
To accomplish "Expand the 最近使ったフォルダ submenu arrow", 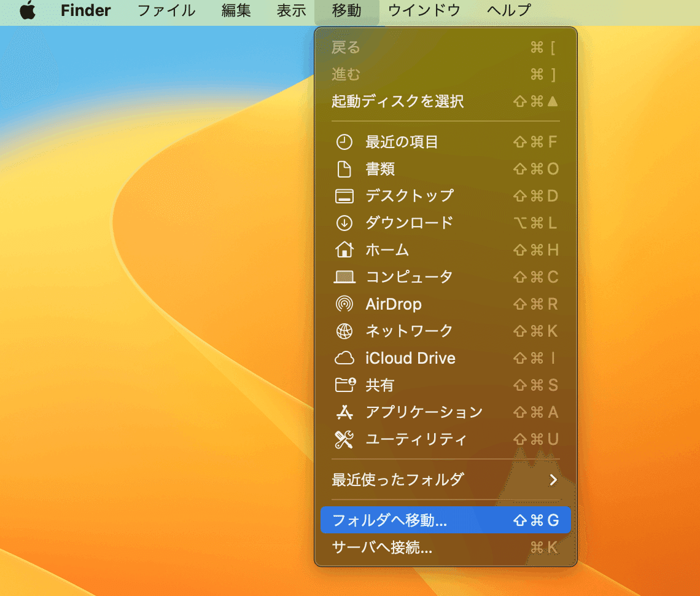I will tap(553, 480).
